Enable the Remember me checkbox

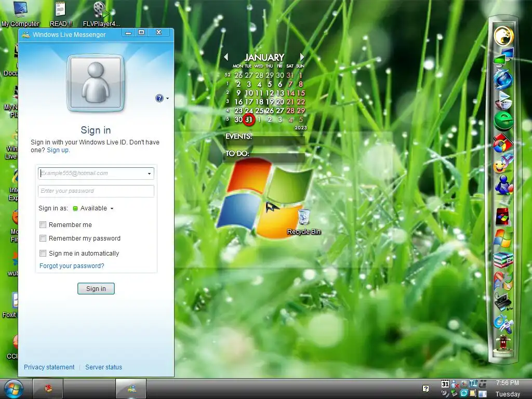click(x=43, y=224)
